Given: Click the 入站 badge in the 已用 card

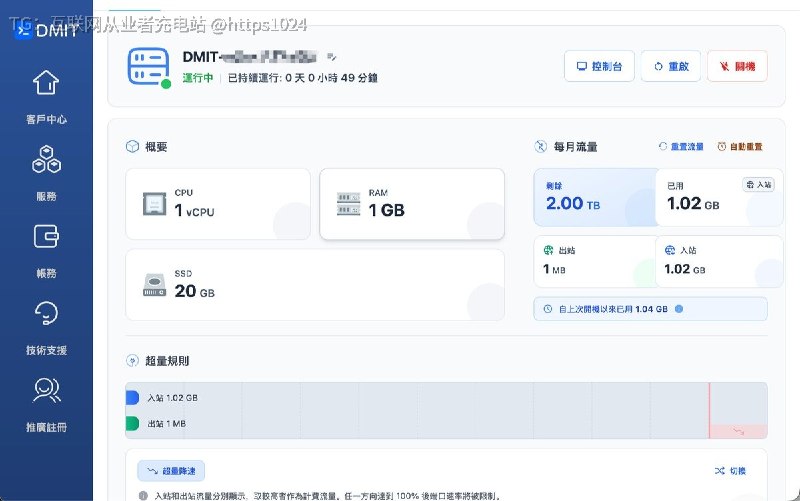Looking at the screenshot, I should pyautogui.click(x=759, y=185).
